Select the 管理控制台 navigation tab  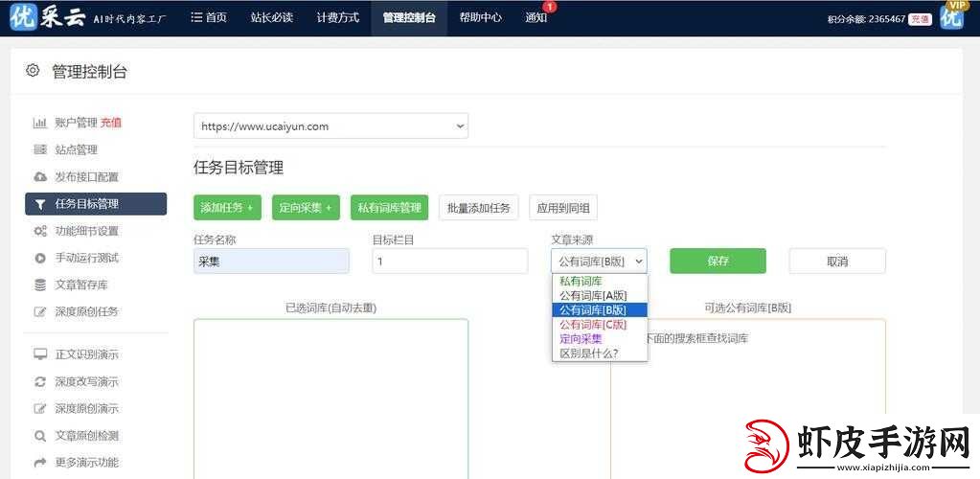(x=409, y=17)
